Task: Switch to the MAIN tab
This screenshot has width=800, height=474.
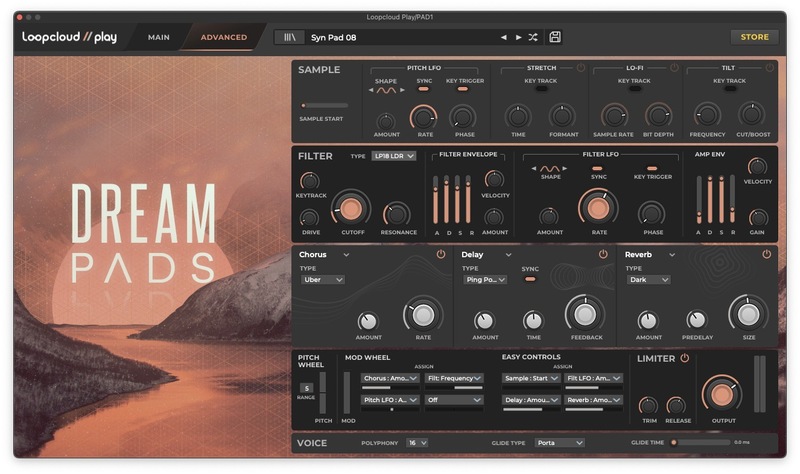Action: point(158,37)
